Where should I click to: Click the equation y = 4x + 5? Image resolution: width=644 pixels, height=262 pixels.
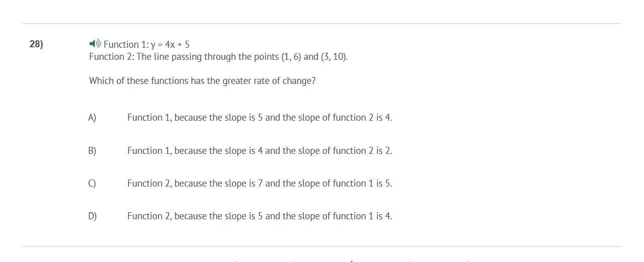click(170, 44)
